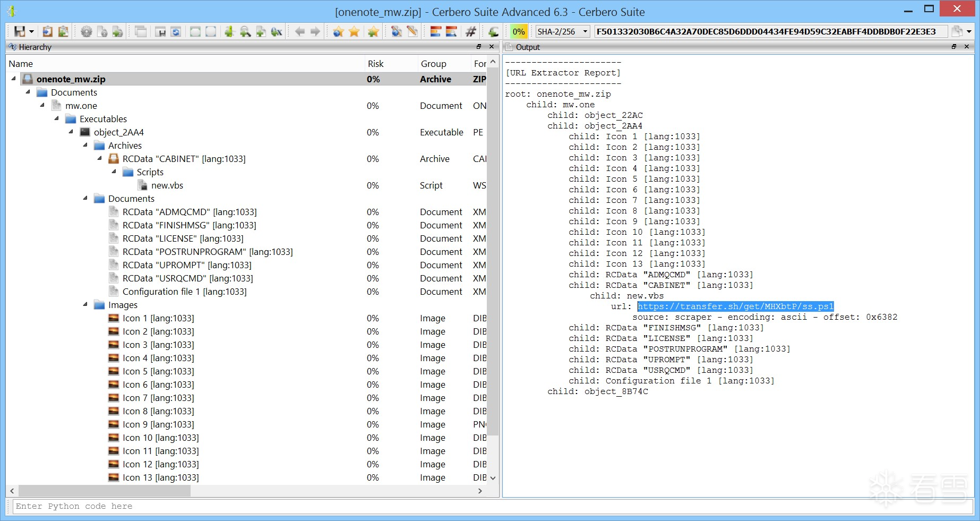Viewport: 980px width, 521px height.
Task: Collapse the Scripts folder node
Action: 114,172
